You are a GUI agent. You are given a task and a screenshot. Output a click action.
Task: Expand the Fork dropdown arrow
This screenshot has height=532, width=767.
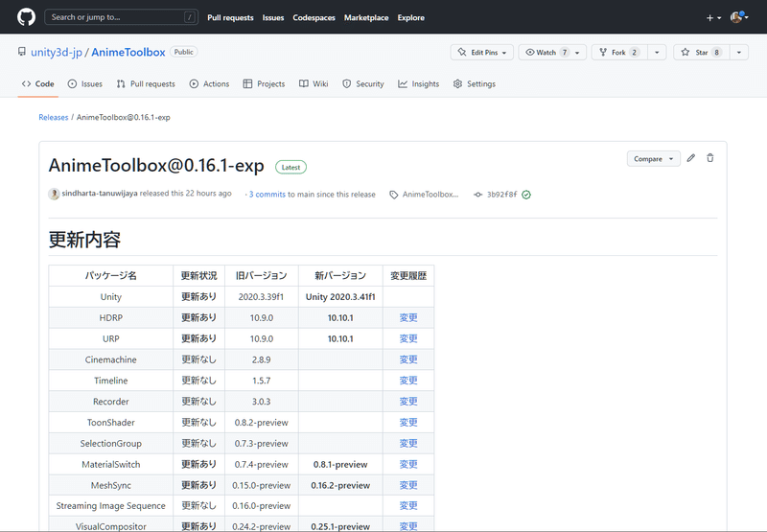657,53
